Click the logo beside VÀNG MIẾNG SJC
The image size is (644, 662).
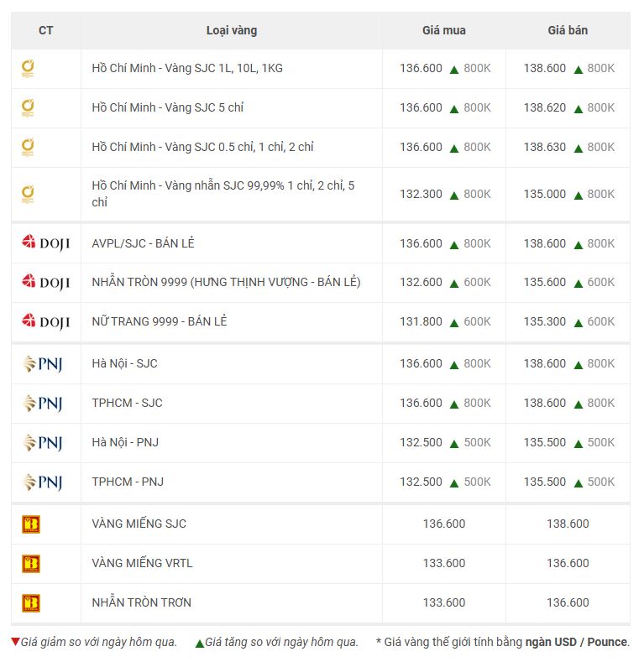pyautogui.click(x=31, y=524)
